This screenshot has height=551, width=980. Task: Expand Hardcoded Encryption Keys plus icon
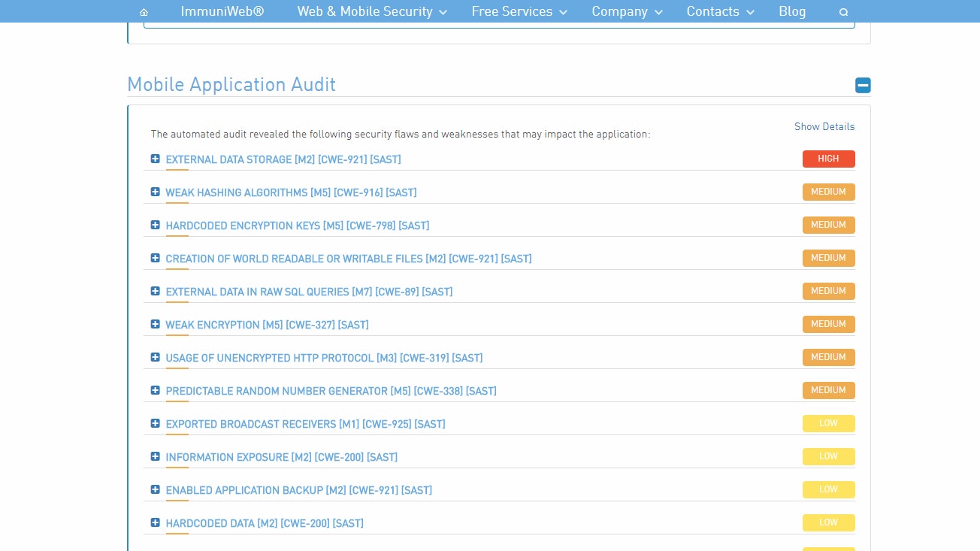(x=156, y=225)
